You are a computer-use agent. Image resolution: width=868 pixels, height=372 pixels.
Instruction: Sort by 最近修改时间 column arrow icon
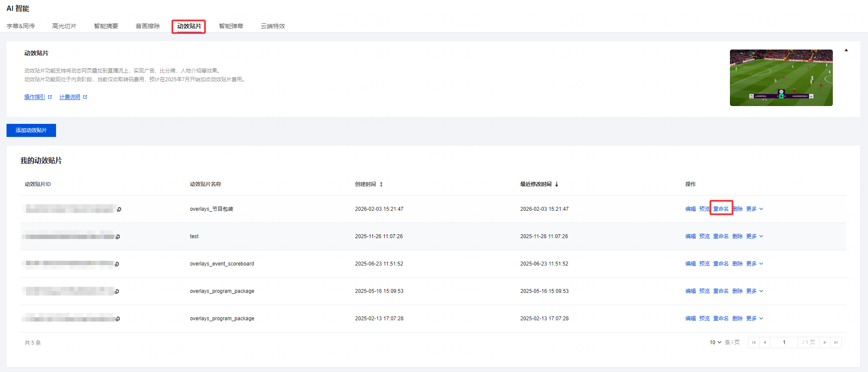pos(557,184)
